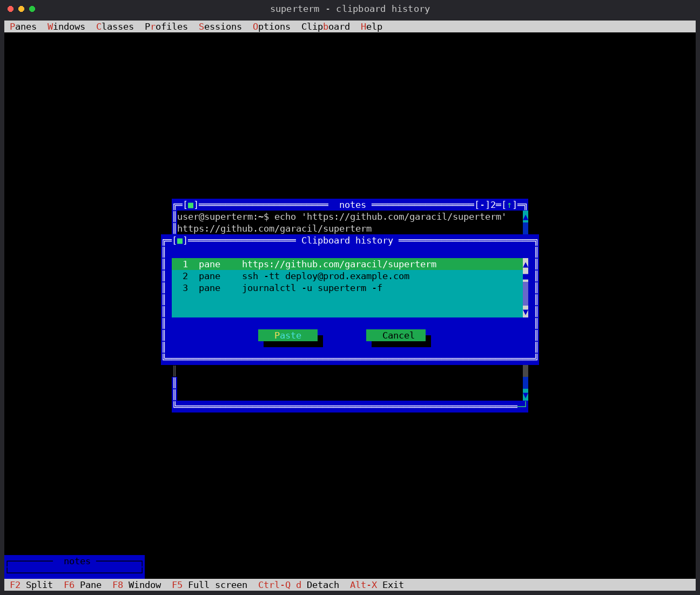The image size is (700, 595).
Task: Open the Clipboard menu
Action: point(326,26)
